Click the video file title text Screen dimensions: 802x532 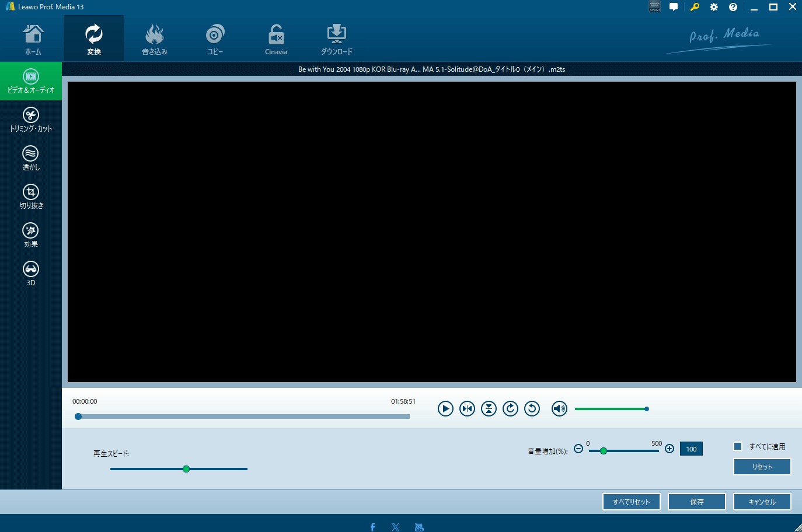pyautogui.click(x=431, y=69)
